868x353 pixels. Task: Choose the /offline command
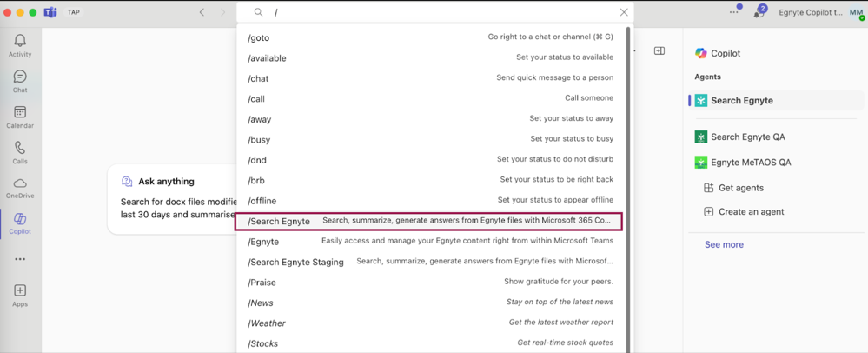[x=430, y=201]
